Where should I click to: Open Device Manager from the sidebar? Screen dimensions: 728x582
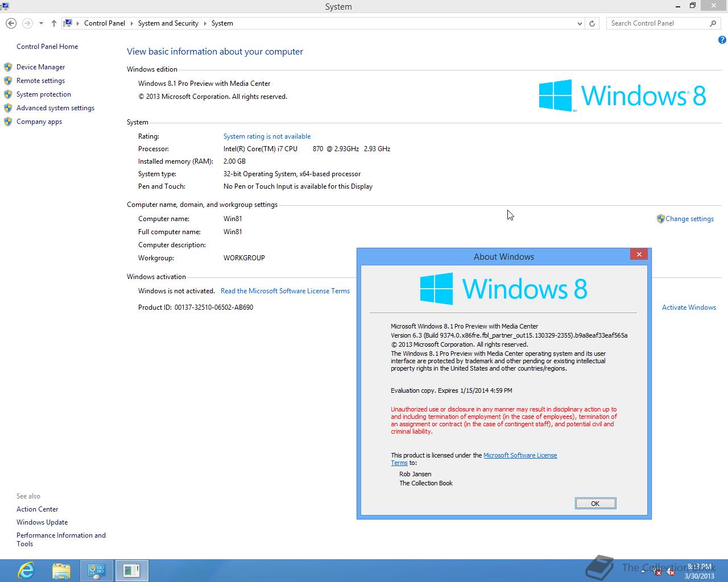tap(40, 67)
